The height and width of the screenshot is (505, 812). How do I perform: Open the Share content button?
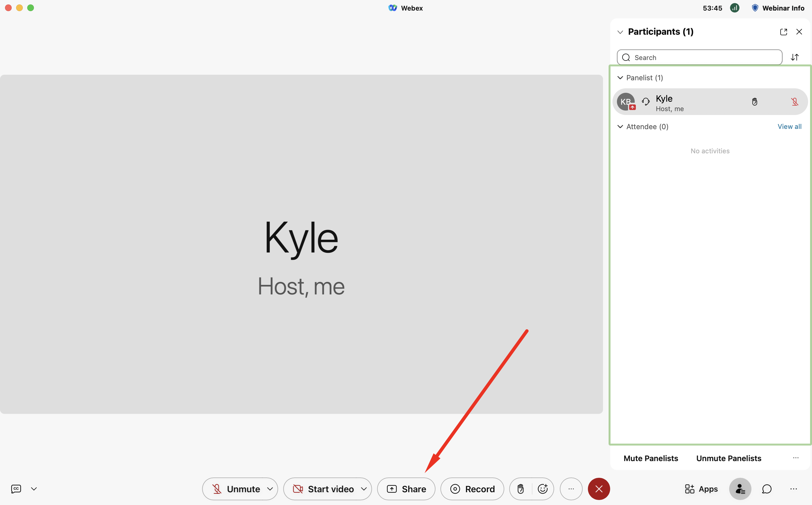click(x=406, y=489)
